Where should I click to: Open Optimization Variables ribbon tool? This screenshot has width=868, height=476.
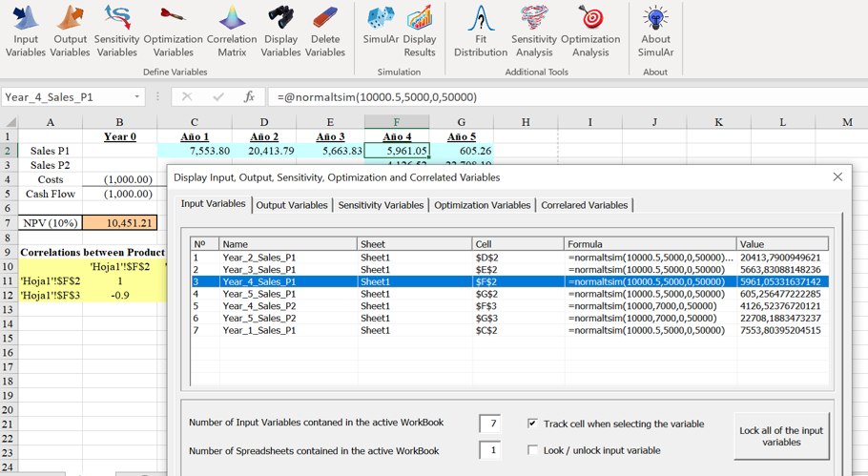coord(174,31)
